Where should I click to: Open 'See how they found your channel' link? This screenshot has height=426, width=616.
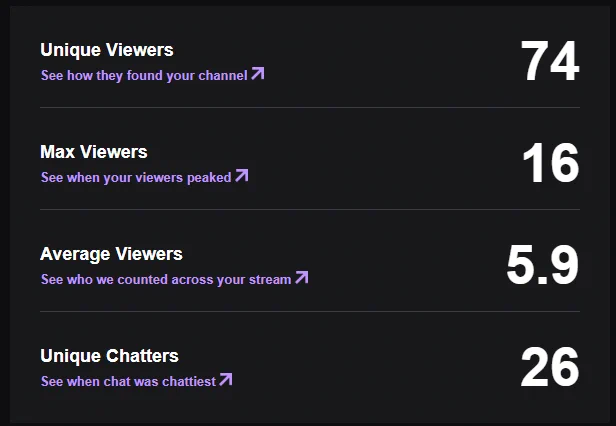pyautogui.click(x=152, y=75)
